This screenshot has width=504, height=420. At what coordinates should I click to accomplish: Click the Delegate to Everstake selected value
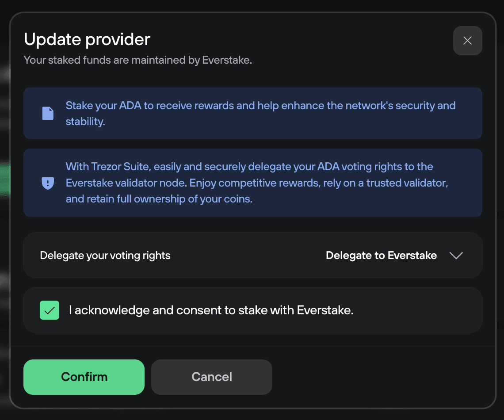tap(381, 255)
